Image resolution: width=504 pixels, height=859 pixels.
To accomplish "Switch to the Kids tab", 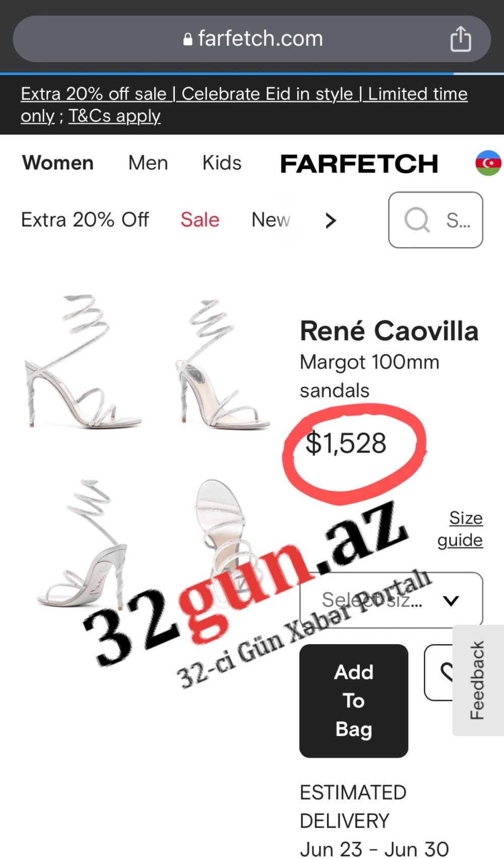I will (x=222, y=163).
